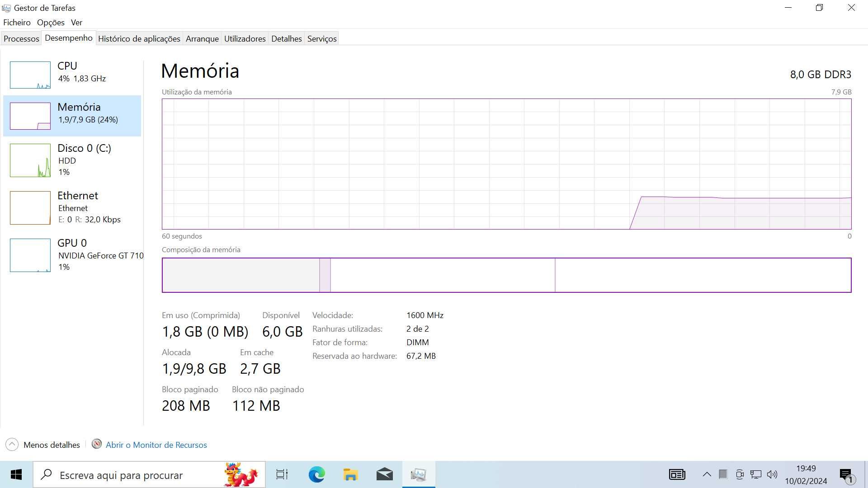Screen dimensions: 868x488
Task: Open the Opções menu
Action: click(51, 23)
